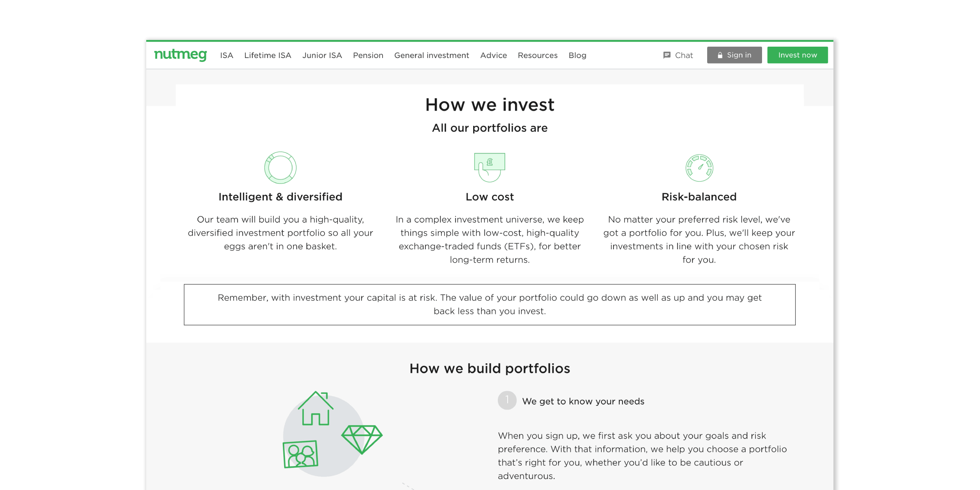
Task: Select step 1 circle marker
Action: tap(507, 401)
